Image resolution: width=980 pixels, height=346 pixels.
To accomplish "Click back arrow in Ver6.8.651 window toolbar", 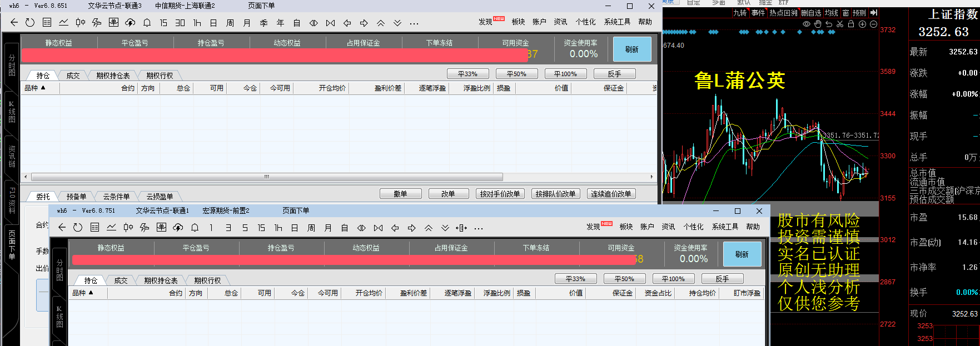I will point(14,23).
